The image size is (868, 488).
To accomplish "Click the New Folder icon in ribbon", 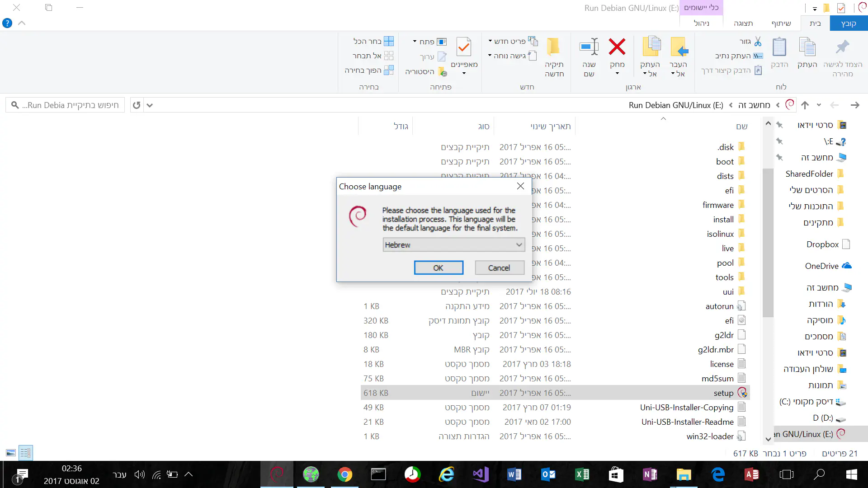I will [554, 47].
